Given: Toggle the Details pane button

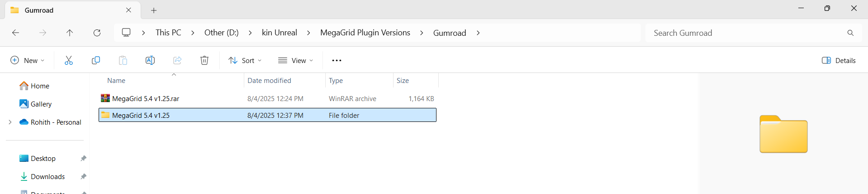Looking at the screenshot, I should (839, 60).
